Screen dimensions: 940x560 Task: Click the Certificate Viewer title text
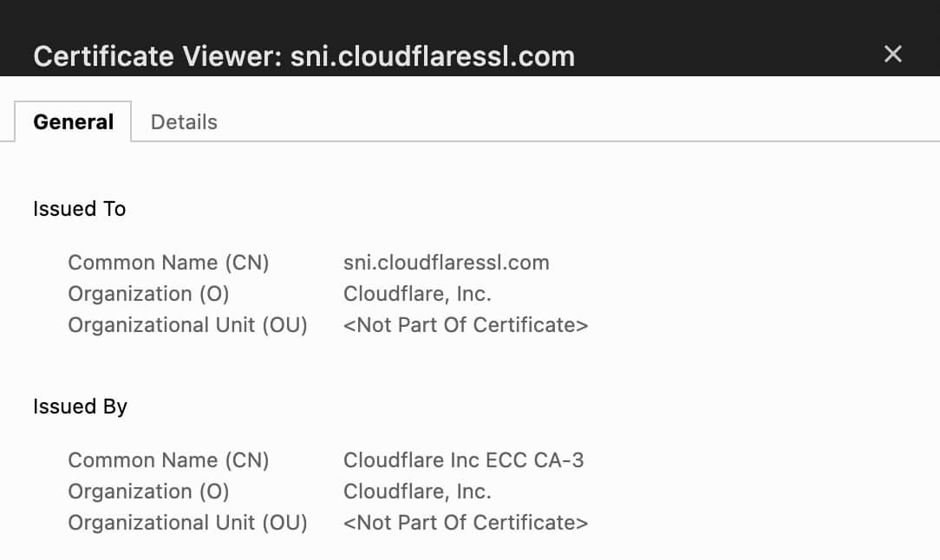304,56
